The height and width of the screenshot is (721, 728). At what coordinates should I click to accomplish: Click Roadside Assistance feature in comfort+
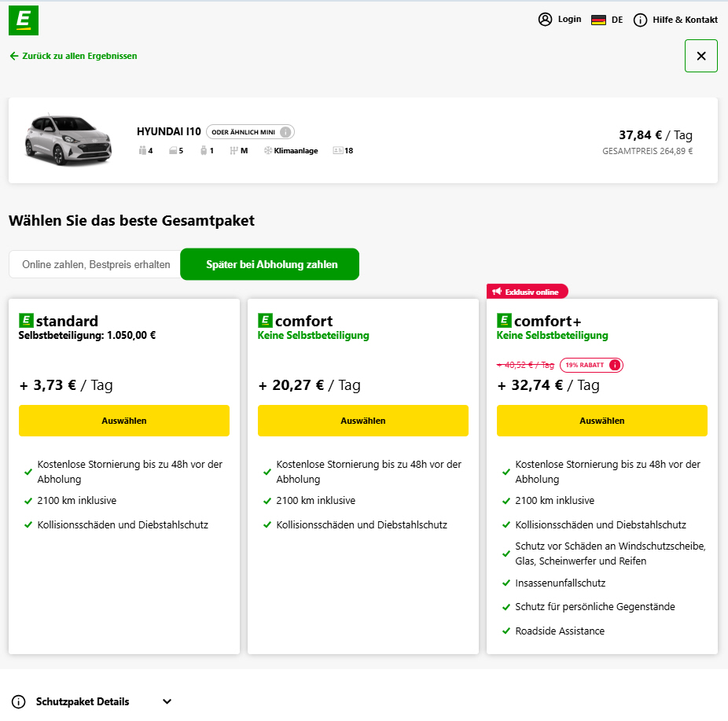[x=560, y=631]
